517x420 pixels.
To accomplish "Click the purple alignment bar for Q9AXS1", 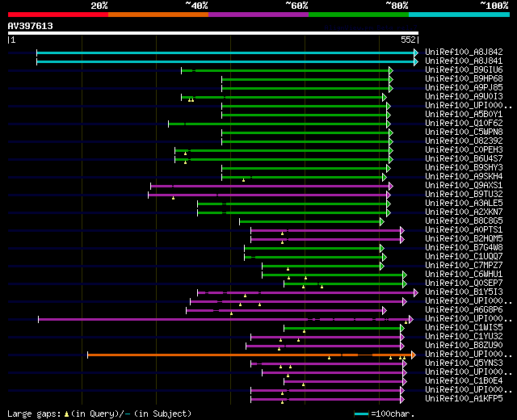I will [x=270, y=187].
